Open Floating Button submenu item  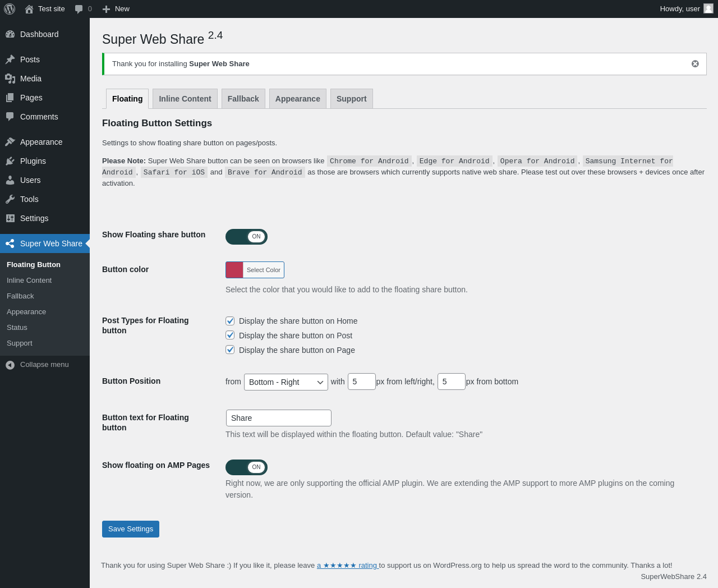click(34, 265)
